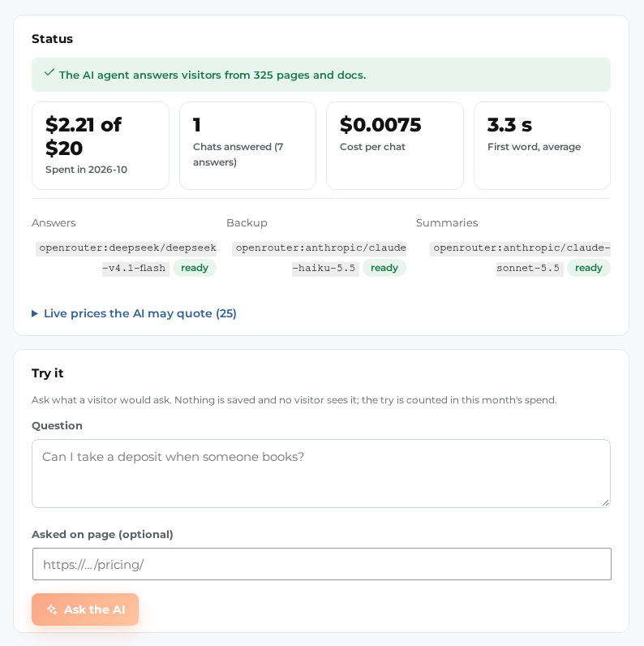Click the AI agent answers visitors banner text

click(213, 75)
